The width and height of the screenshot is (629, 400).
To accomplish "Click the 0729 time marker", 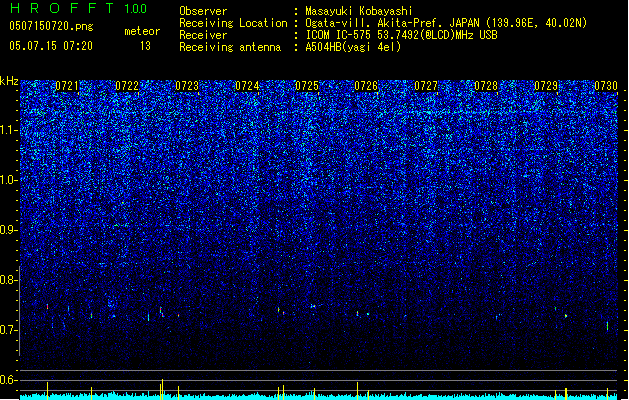I will point(546,86).
